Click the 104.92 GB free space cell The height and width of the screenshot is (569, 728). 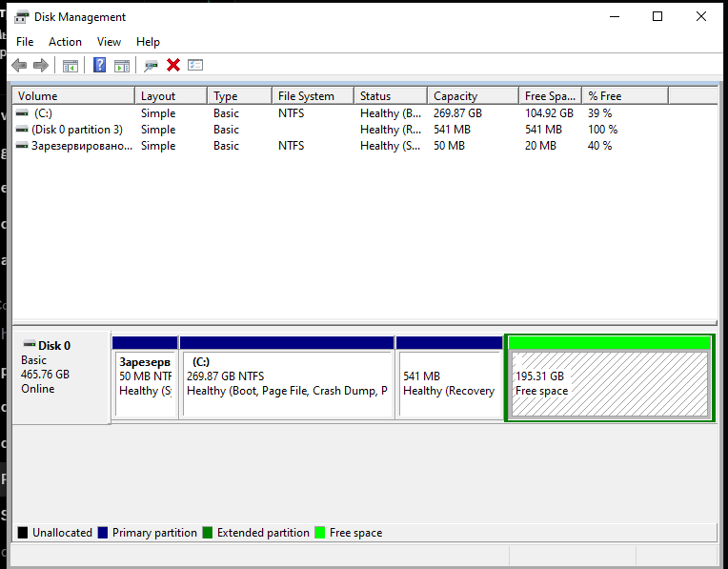coord(549,113)
